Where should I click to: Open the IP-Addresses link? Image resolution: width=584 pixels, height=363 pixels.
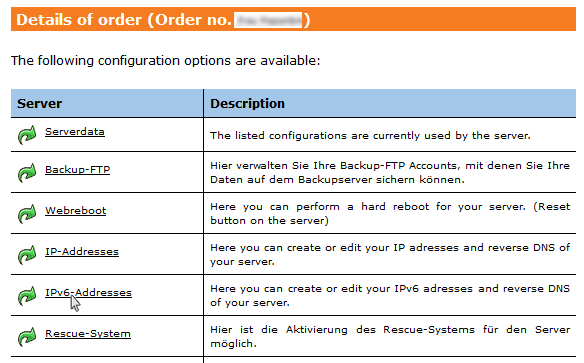click(x=82, y=252)
